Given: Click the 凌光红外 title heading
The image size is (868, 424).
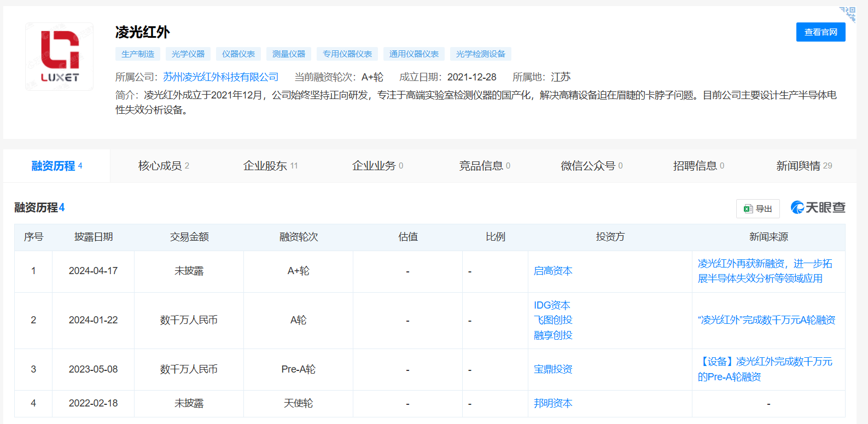Looking at the screenshot, I should pyautogui.click(x=143, y=32).
